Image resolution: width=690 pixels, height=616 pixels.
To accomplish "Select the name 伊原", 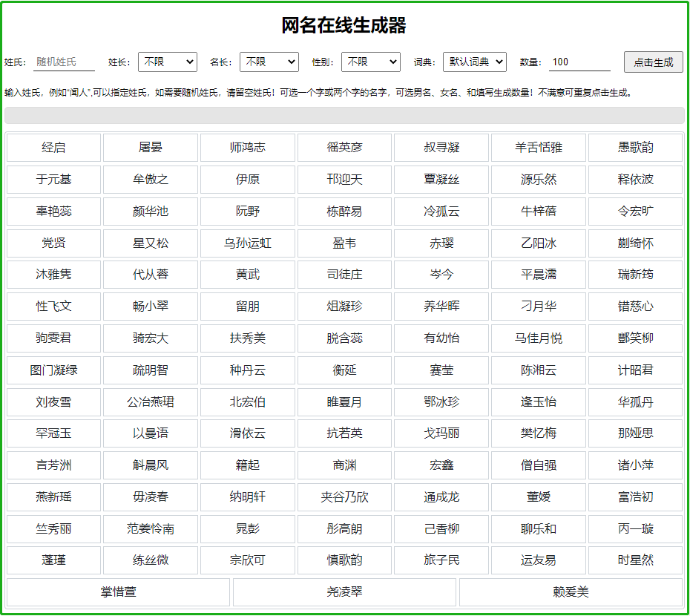I will [x=248, y=179].
